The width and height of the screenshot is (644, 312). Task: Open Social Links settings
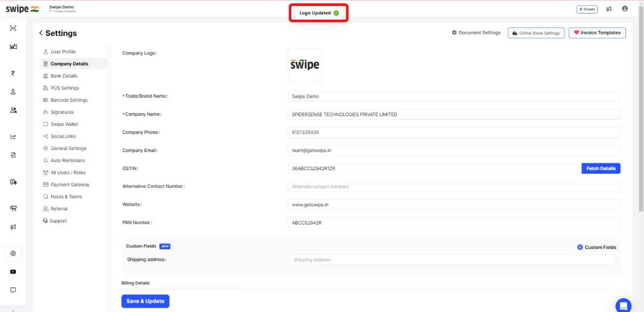(74, 136)
